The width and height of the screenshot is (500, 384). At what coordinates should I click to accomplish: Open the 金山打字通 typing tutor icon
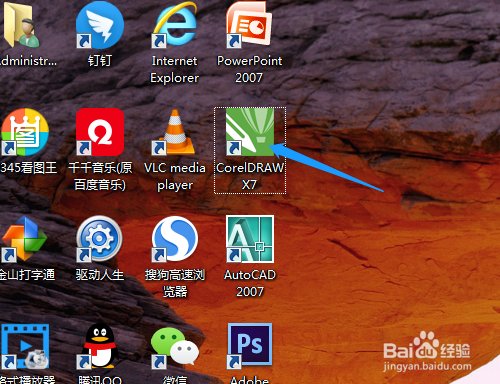24,239
